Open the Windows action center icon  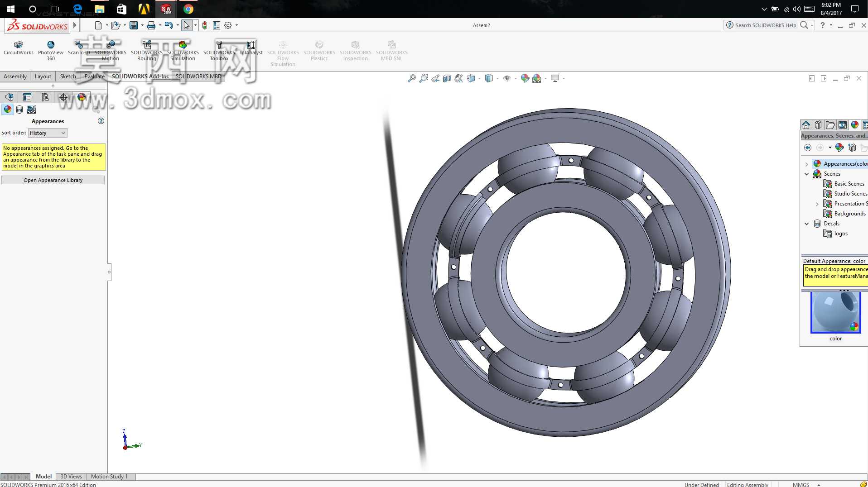[x=855, y=9]
